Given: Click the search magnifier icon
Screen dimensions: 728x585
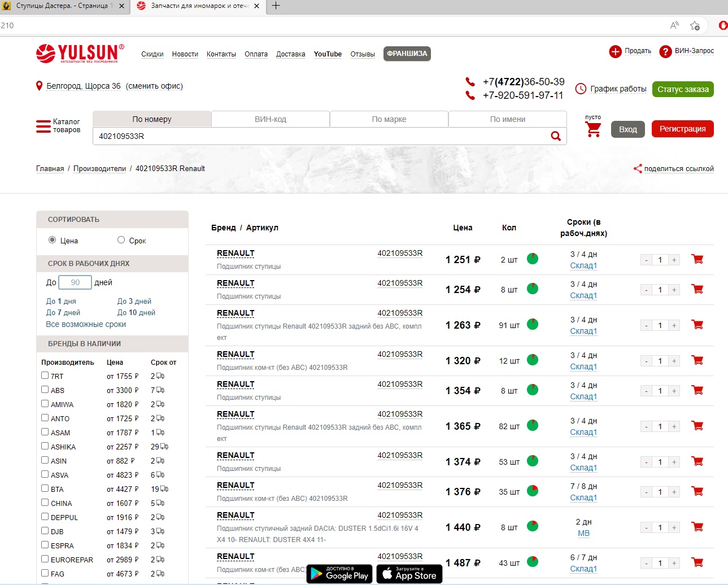Looking at the screenshot, I should tap(556, 136).
